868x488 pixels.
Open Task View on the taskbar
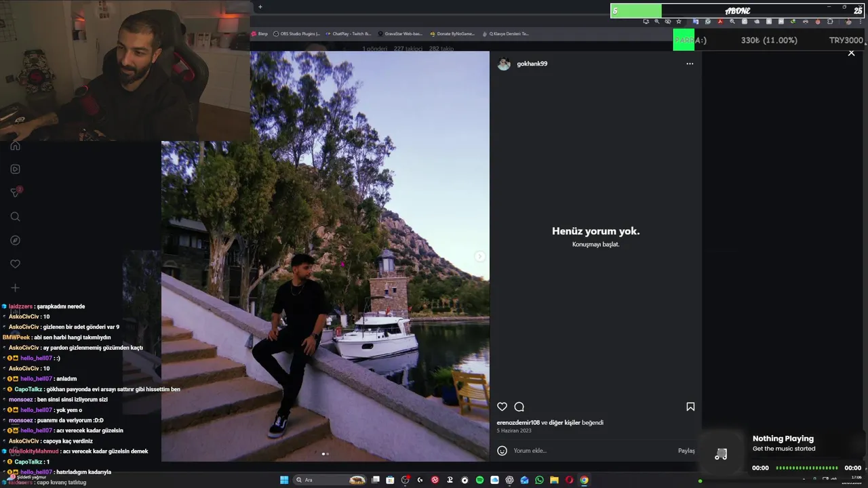coord(375,480)
